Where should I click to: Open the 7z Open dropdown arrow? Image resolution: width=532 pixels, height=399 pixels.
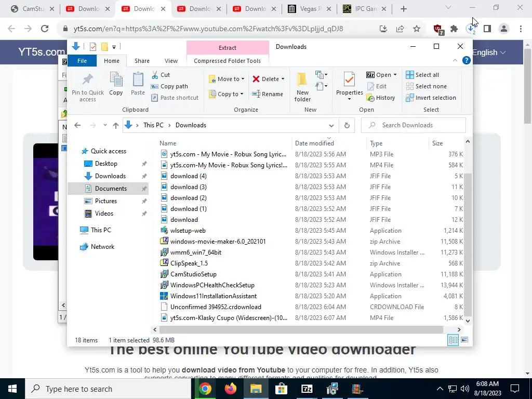(395, 75)
